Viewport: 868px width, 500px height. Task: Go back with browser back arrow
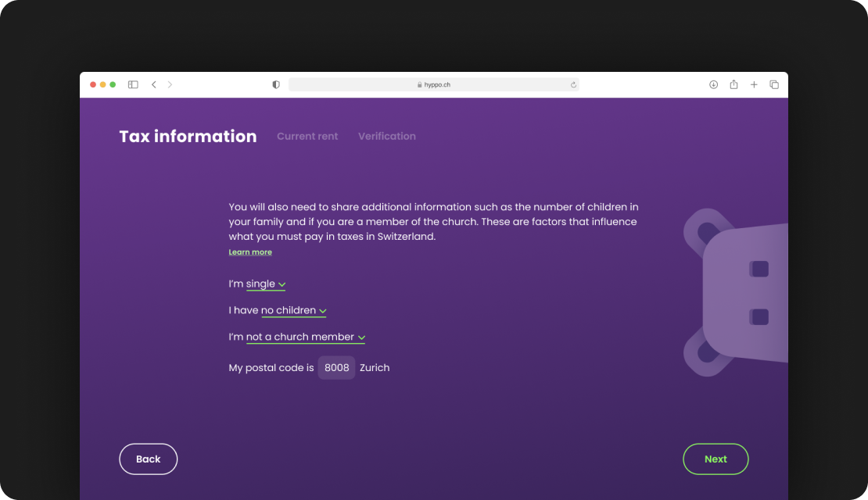point(154,84)
